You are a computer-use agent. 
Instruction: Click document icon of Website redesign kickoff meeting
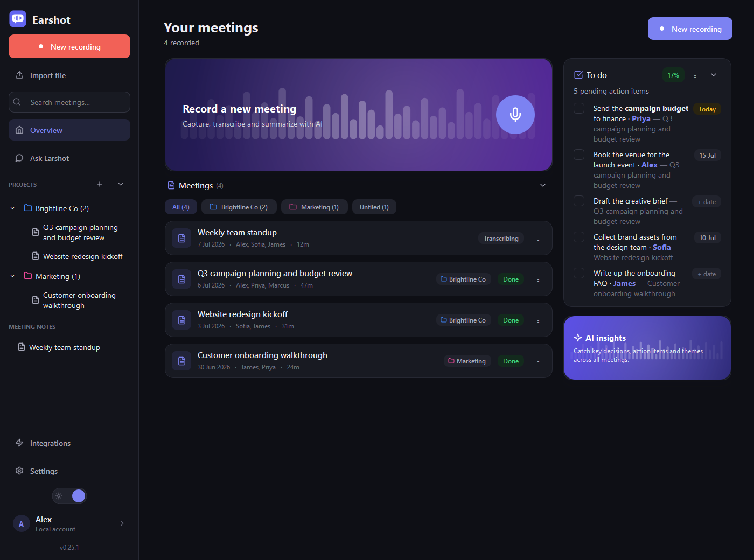pos(181,320)
